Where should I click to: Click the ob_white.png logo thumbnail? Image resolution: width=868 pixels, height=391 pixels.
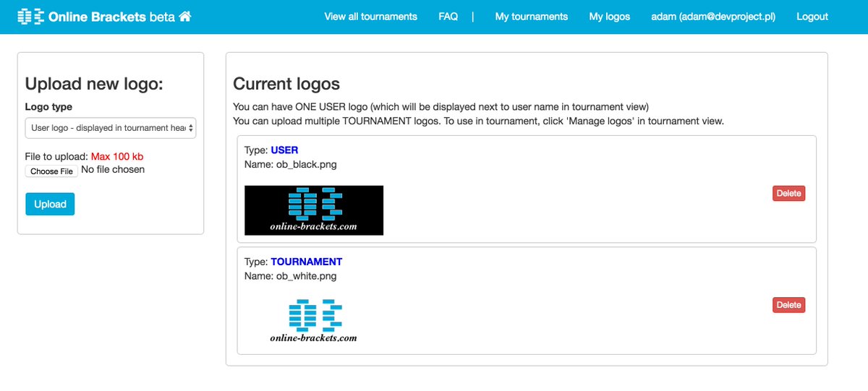314,322
